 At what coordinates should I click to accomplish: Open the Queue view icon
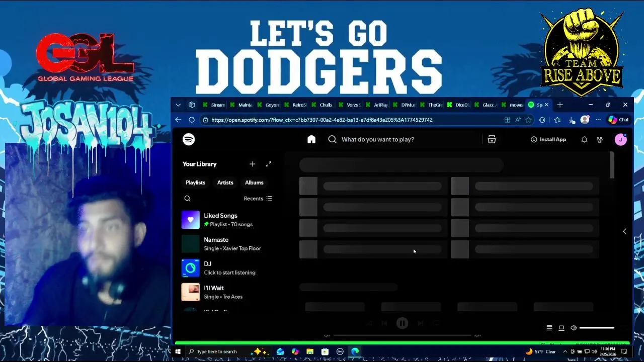click(x=549, y=328)
